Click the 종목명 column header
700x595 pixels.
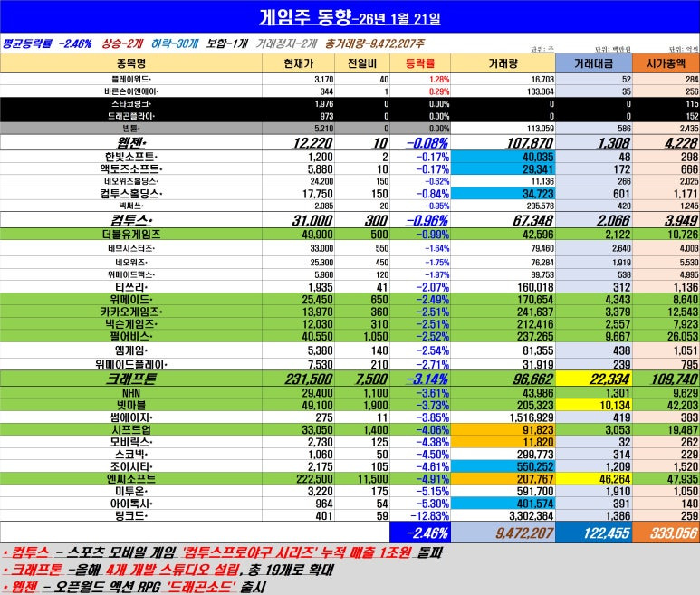[131, 63]
